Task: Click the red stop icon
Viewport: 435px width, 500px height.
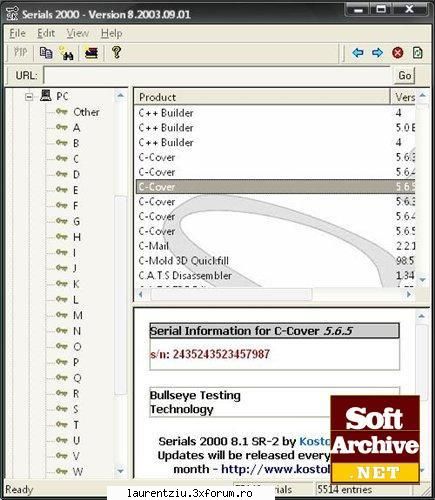Action: [x=397, y=53]
